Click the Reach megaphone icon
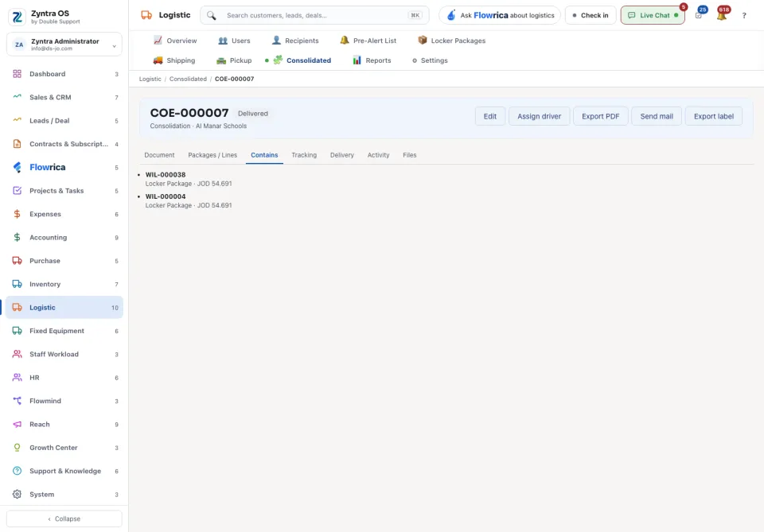 point(17,425)
